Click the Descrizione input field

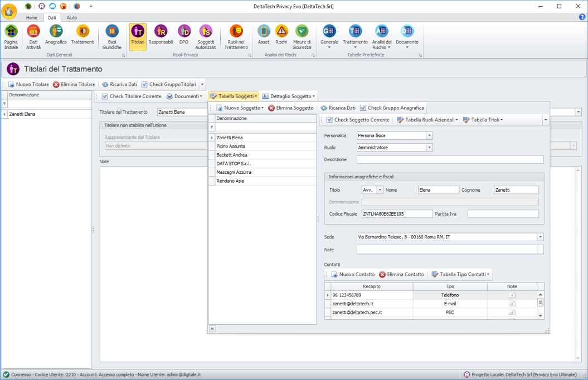coord(450,160)
